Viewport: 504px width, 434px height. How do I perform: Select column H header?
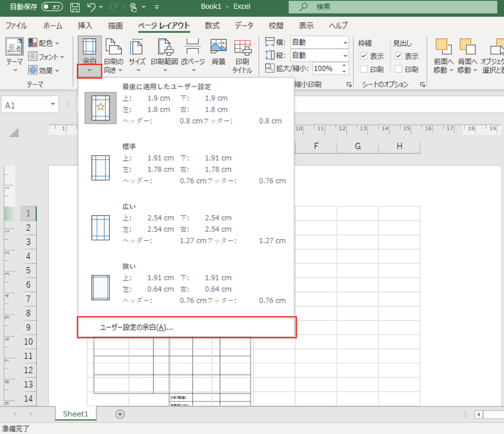pyautogui.click(x=399, y=146)
